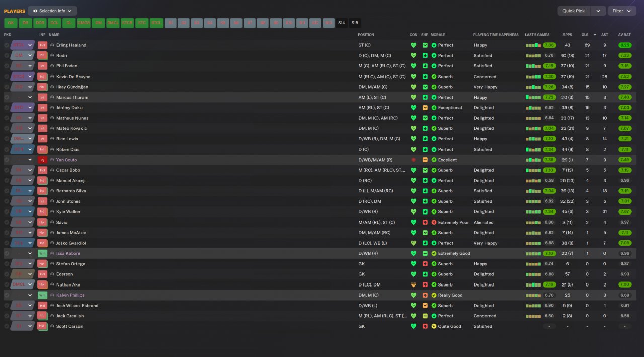Click condition heart icon for Erling Haaland
Image resolution: width=644 pixels, height=357 pixels.
(414, 45)
